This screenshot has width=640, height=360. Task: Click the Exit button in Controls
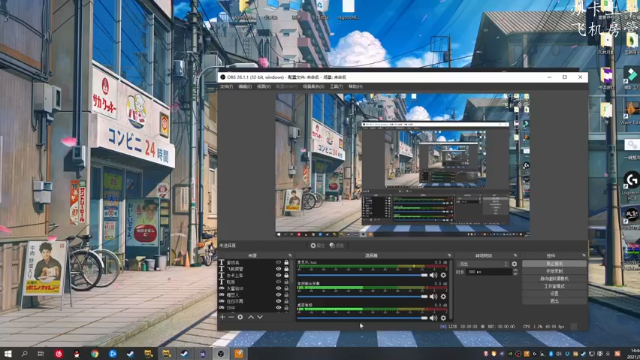point(554,301)
